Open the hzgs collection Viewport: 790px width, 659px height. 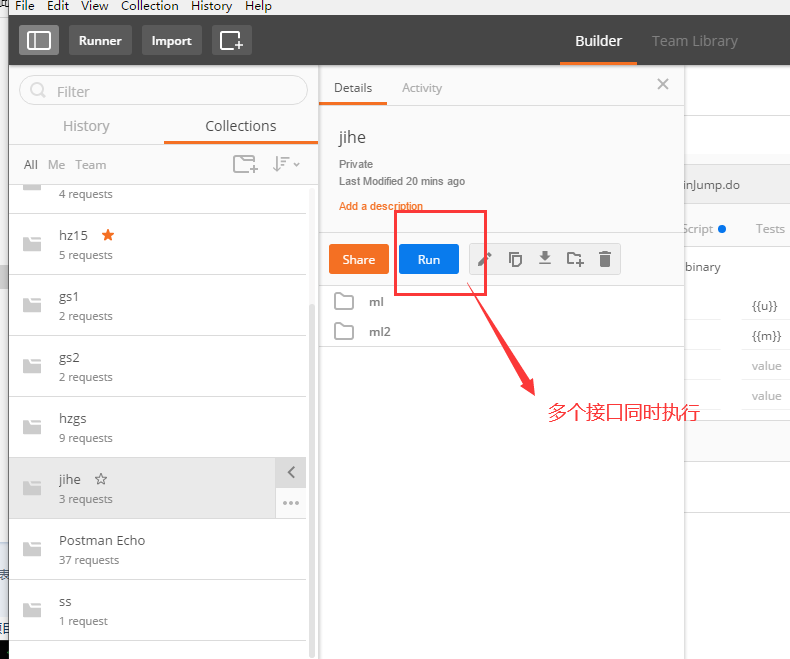point(158,427)
